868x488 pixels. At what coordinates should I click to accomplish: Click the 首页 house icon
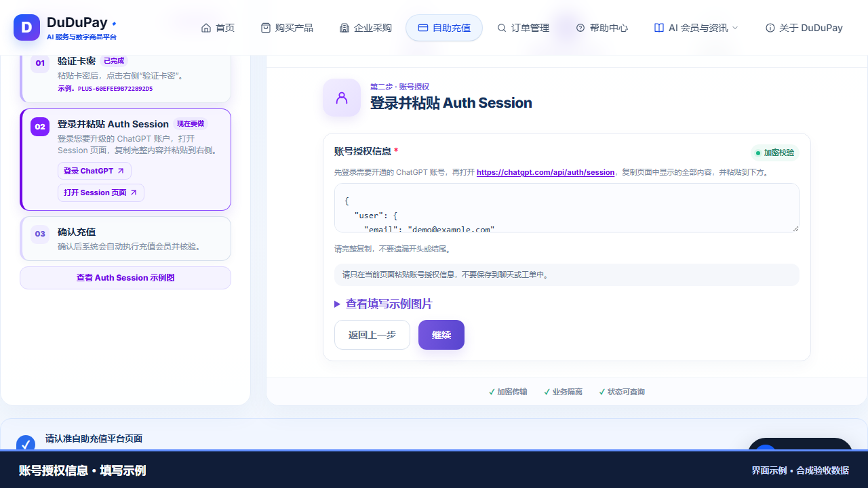coord(206,28)
